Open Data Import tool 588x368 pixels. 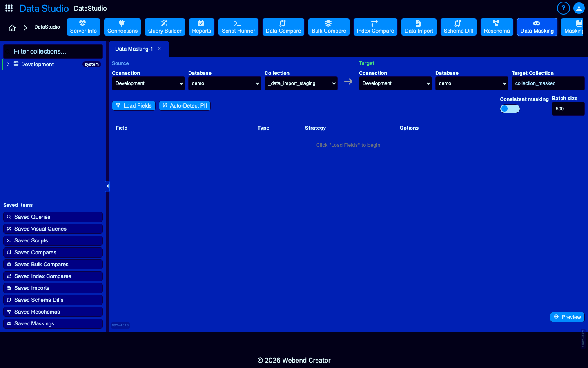point(419,27)
